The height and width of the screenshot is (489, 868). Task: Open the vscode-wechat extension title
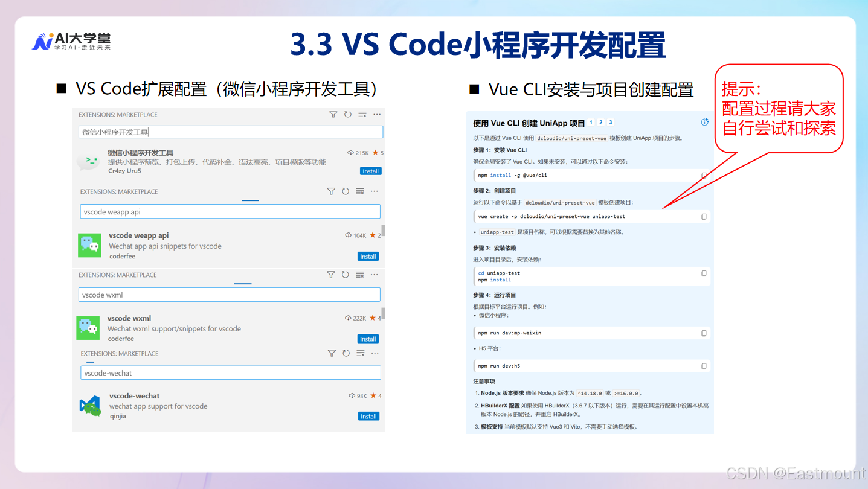pyautogui.click(x=135, y=396)
